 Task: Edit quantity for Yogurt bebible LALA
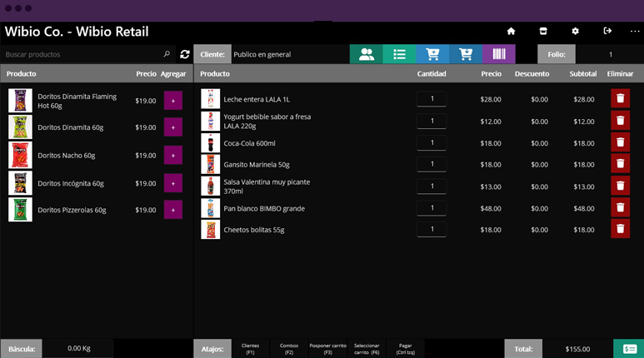coord(432,121)
